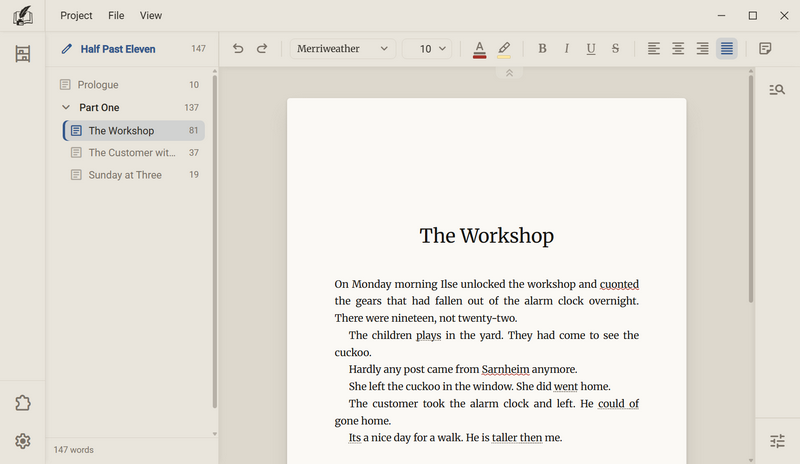The height and width of the screenshot is (464, 800).
Task: Open the View menu
Action: (x=151, y=15)
